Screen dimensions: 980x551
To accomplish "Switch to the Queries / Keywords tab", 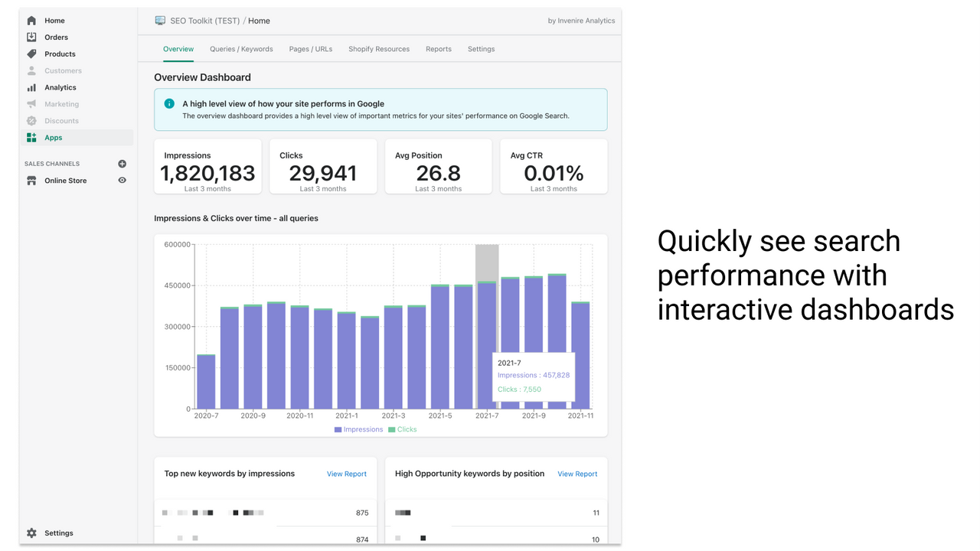I will 241,48.
